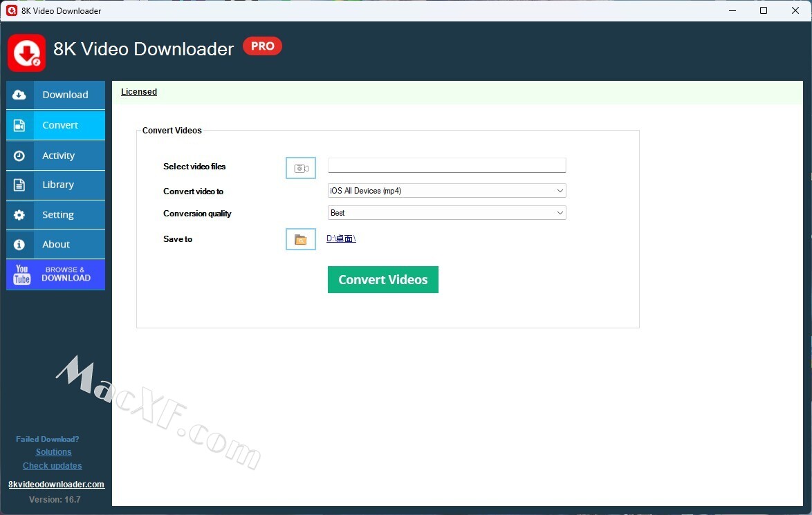Open the 8kvideodownloader.com link
This screenshot has height=515, width=812.
(57, 485)
